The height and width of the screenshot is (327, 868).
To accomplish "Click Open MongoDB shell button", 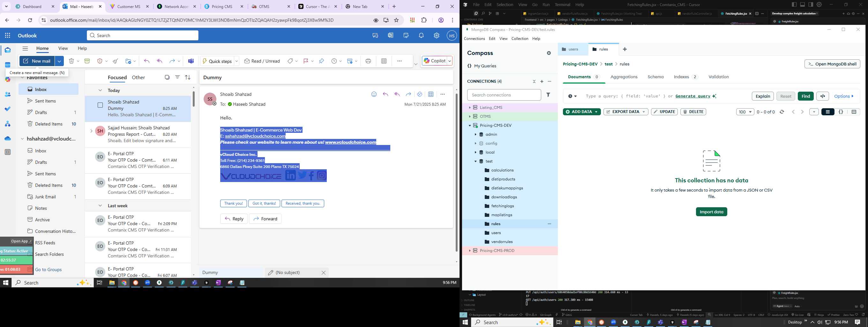I will [x=832, y=64].
